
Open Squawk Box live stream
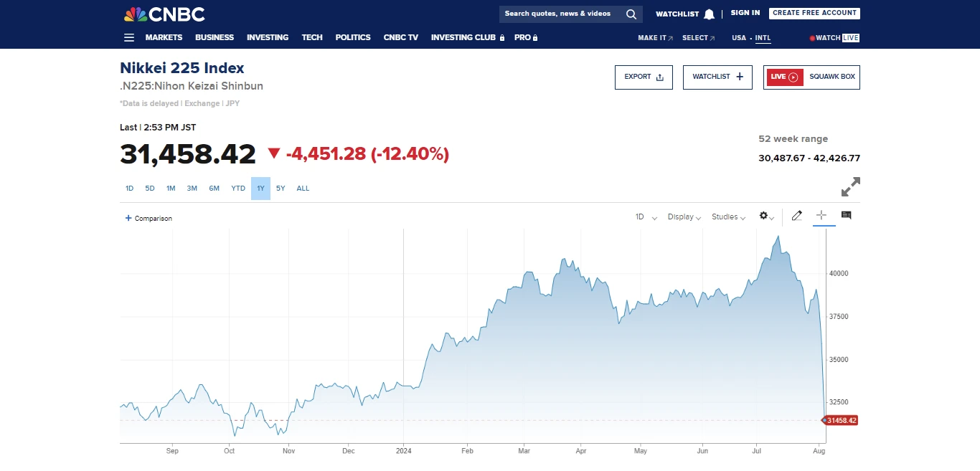point(811,77)
